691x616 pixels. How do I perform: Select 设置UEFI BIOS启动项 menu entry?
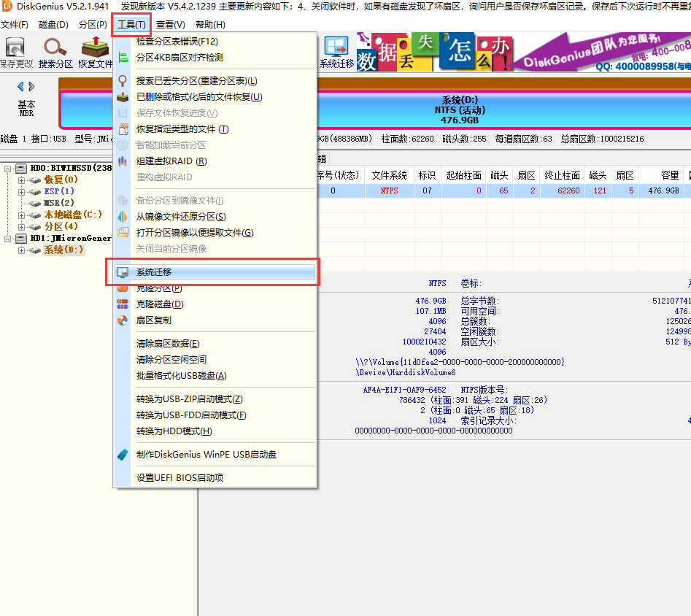[215, 477]
